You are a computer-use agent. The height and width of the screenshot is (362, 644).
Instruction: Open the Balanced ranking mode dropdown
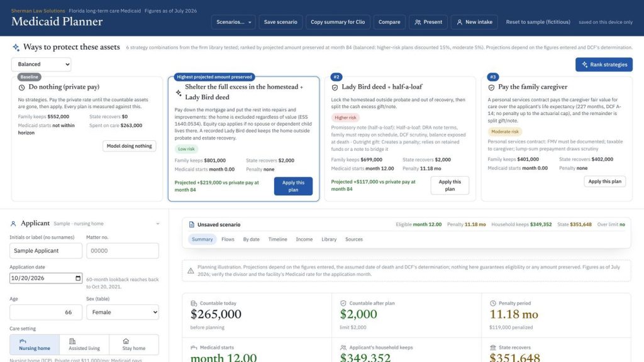coord(41,65)
